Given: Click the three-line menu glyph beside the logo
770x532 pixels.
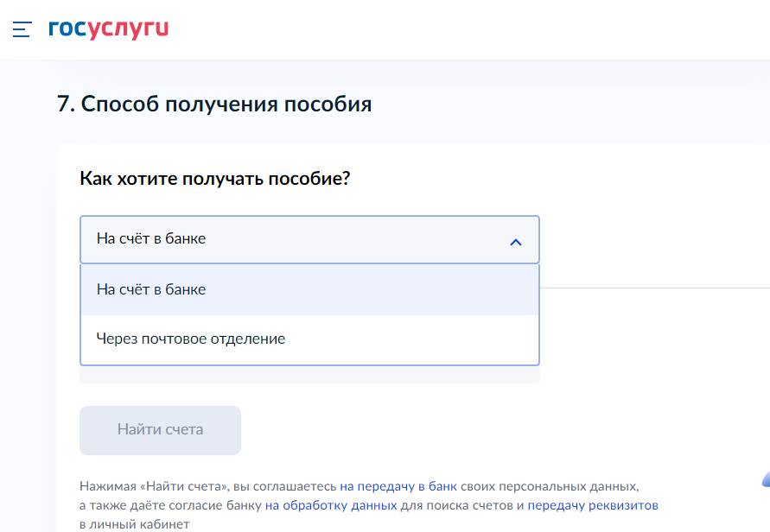Looking at the screenshot, I should tap(19, 29).
